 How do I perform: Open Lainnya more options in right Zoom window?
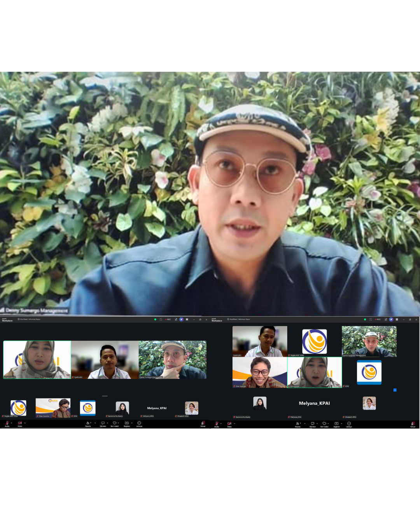click(349, 423)
